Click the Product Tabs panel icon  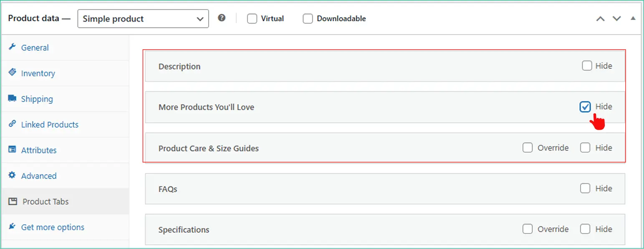click(x=13, y=201)
